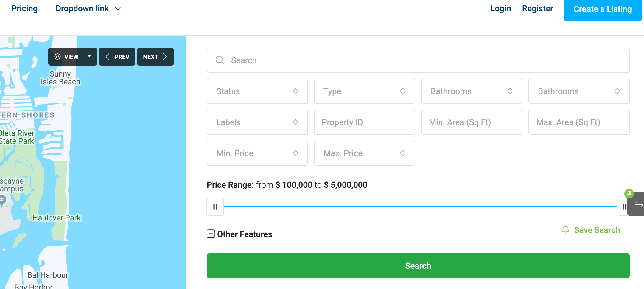Viewport: 644px width, 289px height.
Task: Expand the Dropdown link menu
Action: pyautogui.click(x=88, y=9)
